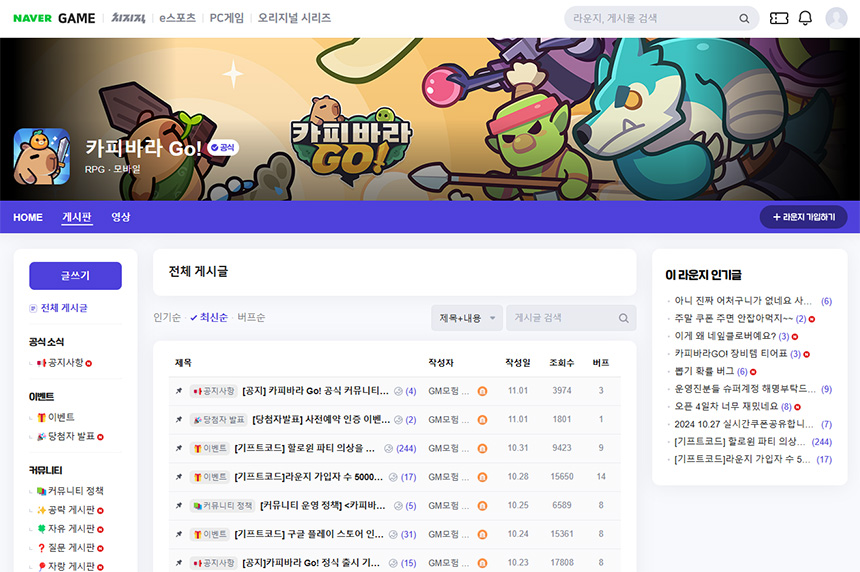Open popular post 오픈 4일차 너무 재밌네요
Screen dimensions: 860x572
[726, 406]
